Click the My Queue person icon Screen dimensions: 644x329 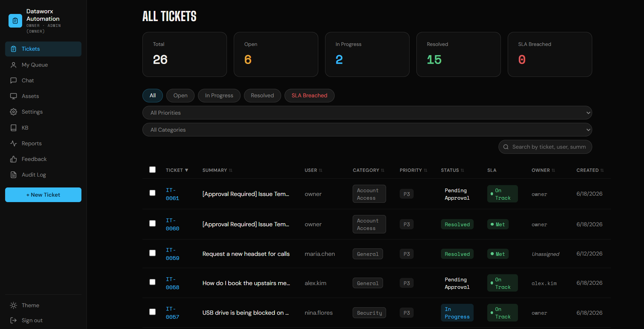[x=14, y=65]
